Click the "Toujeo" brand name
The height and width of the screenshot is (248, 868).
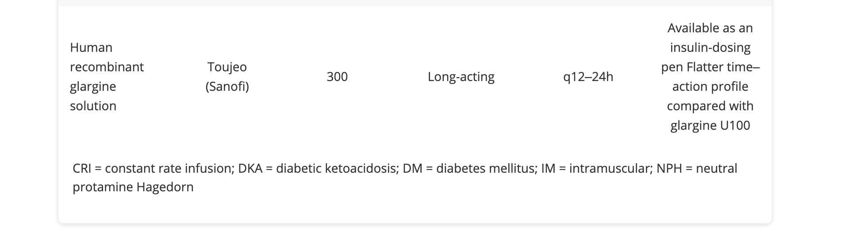(227, 67)
